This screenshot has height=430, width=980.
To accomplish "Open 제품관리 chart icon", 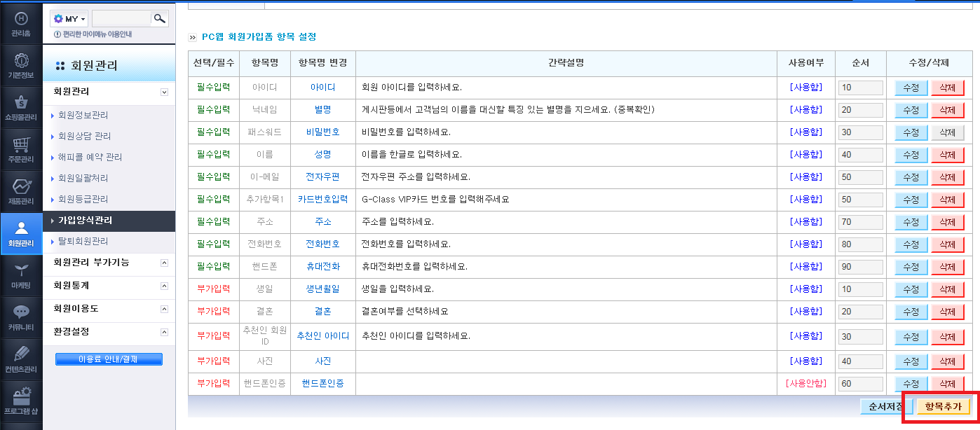I will tap(21, 192).
